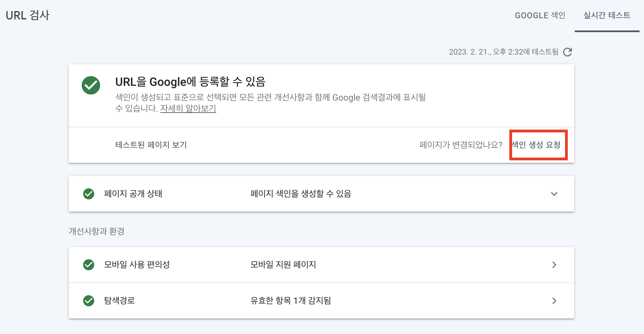The height and width of the screenshot is (334, 644).
Task: Click the 모바일 지원 페이지 row text
Action: point(283,265)
